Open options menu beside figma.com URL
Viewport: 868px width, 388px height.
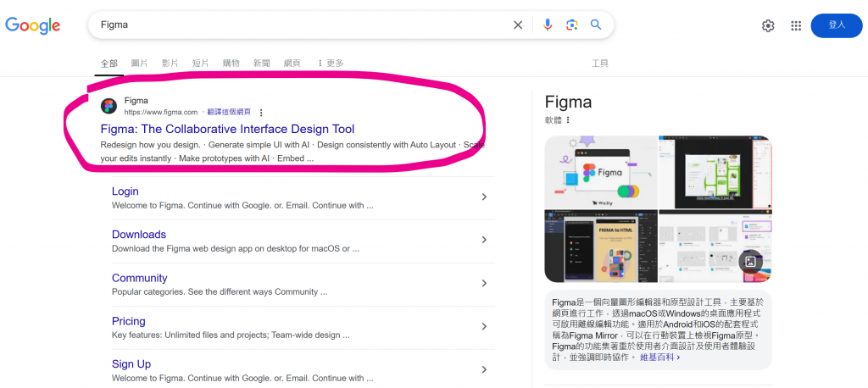coord(261,113)
